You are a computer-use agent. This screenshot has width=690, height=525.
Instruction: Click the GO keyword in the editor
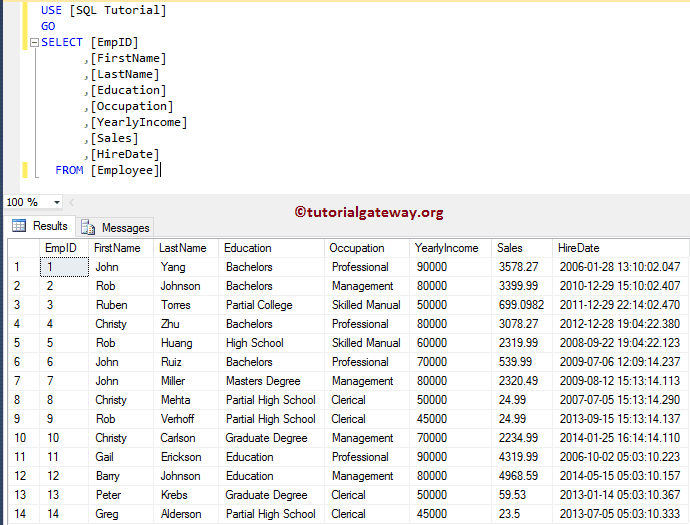[x=48, y=26]
